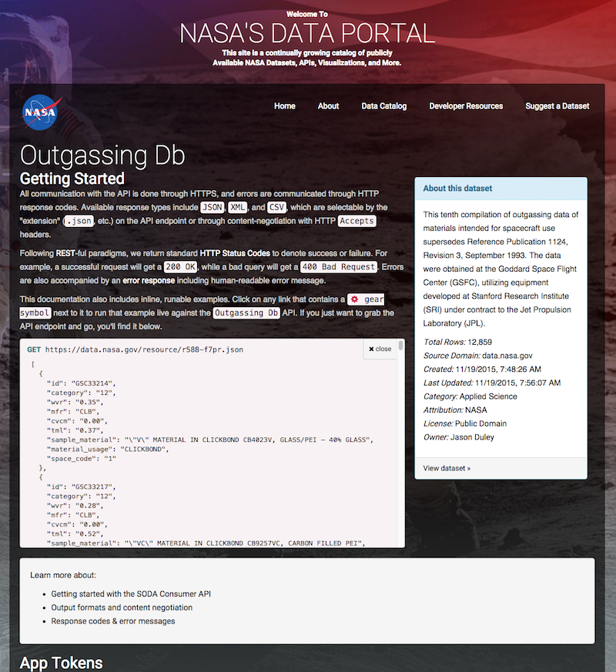Screen dimensions: 616x672
Task: Click Source Domain: data.nasa.gov
Action: [x=477, y=356]
